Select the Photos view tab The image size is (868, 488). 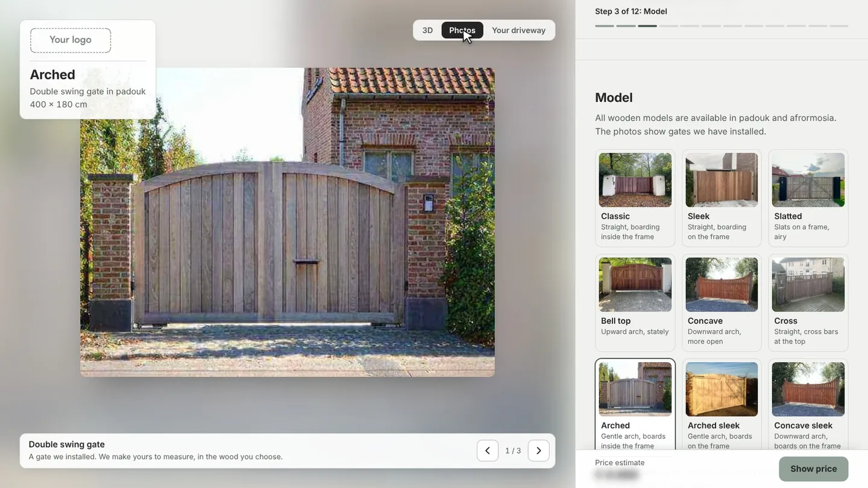click(462, 30)
